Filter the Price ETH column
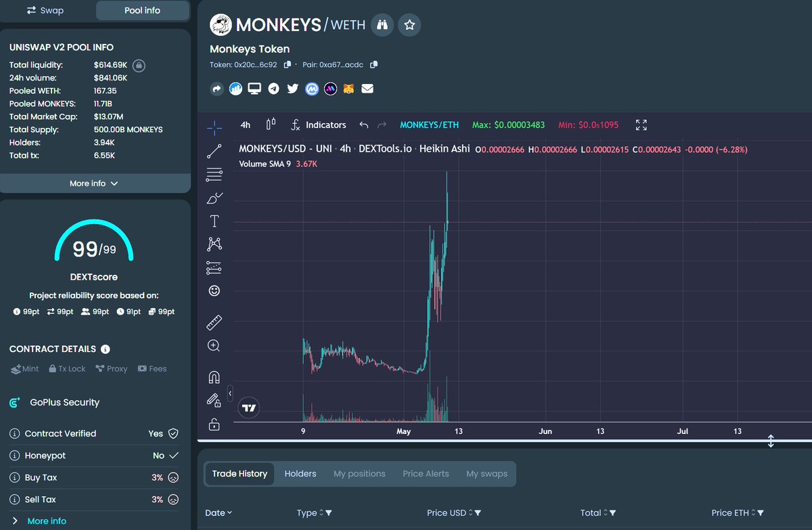 (761, 513)
